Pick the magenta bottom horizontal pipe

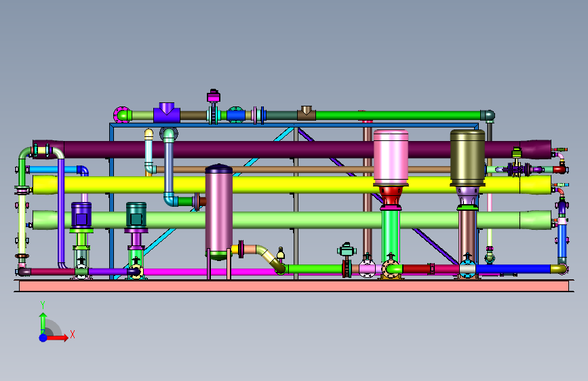point(210,271)
